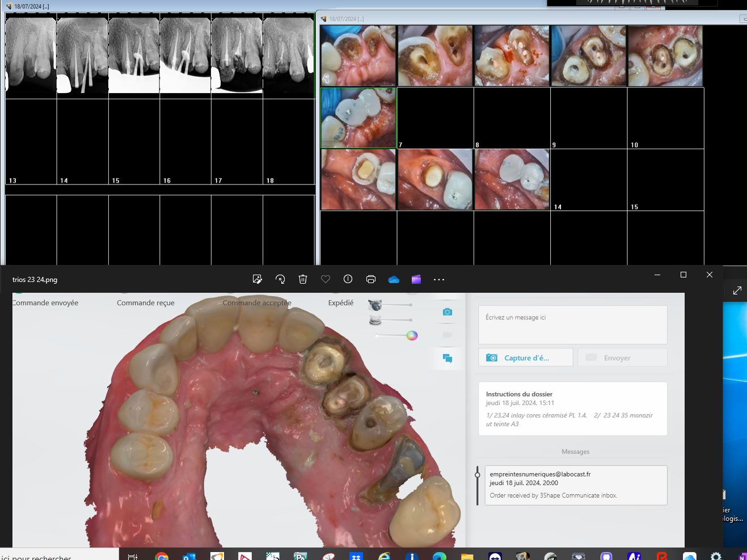Image resolution: width=747 pixels, height=560 pixels.
Task: Expand the photo viewer to full screen
Action: click(x=737, y=290)
